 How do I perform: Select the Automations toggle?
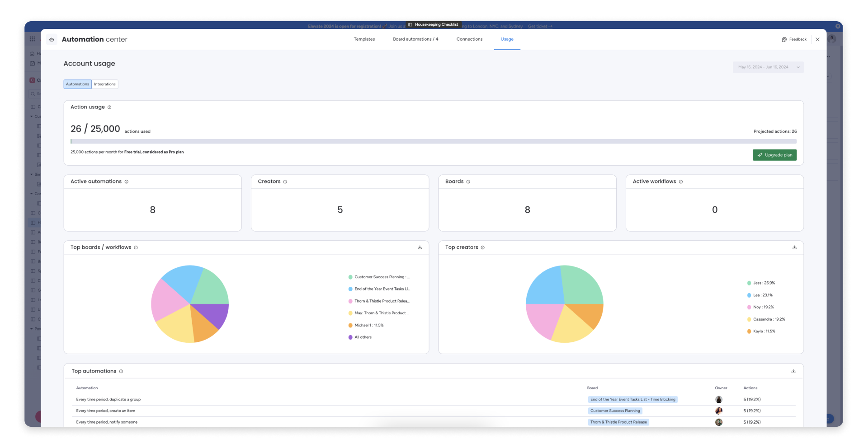click(77, 84)
